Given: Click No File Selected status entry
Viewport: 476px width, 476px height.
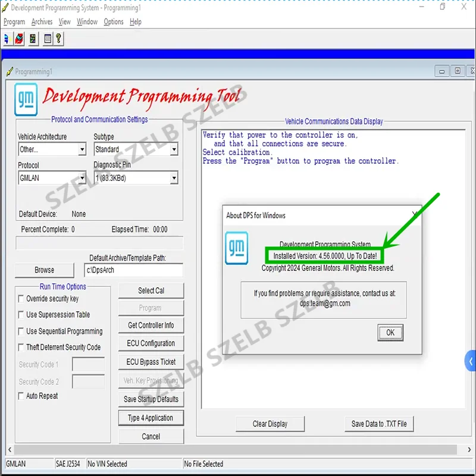Looking at the screenshot, I should click(328, 464).
